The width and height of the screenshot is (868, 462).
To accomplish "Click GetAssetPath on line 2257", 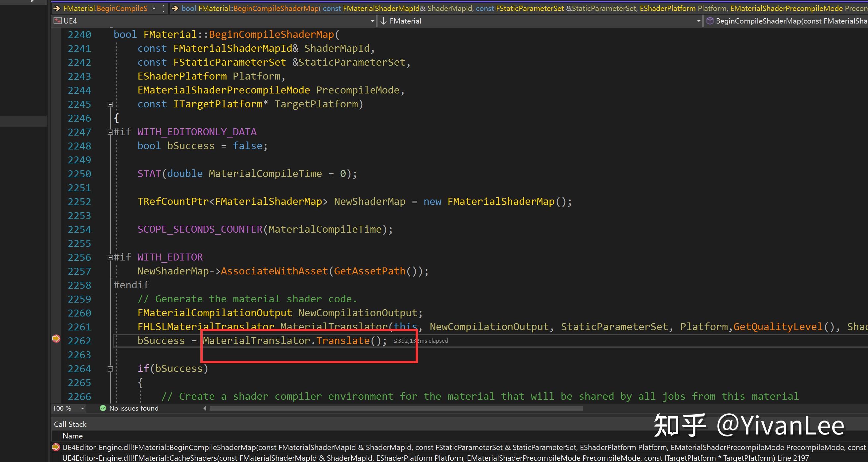I will pyautogui.click(x=370, y=271).
